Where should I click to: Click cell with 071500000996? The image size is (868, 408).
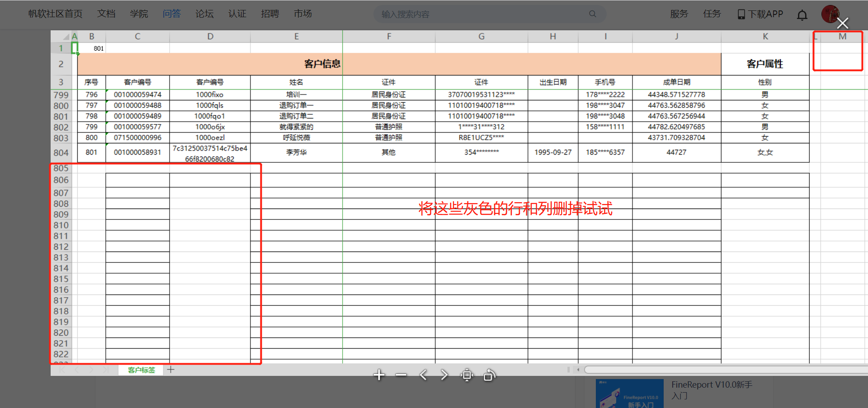[x=137, y=138]
